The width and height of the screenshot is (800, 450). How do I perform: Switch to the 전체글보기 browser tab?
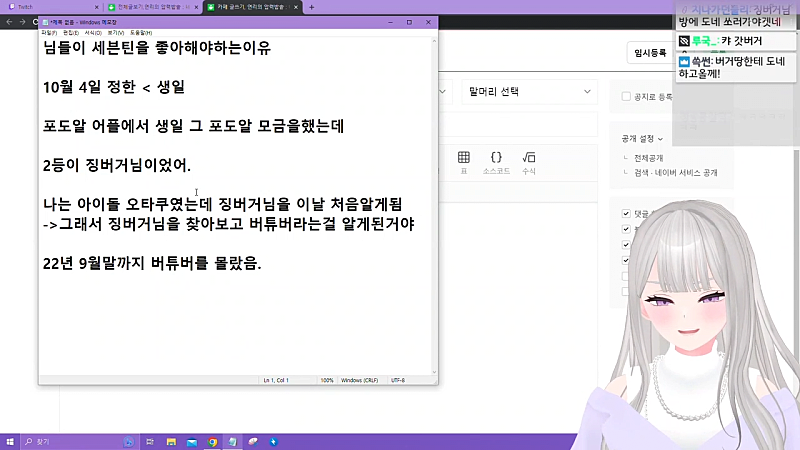point(152,7)
